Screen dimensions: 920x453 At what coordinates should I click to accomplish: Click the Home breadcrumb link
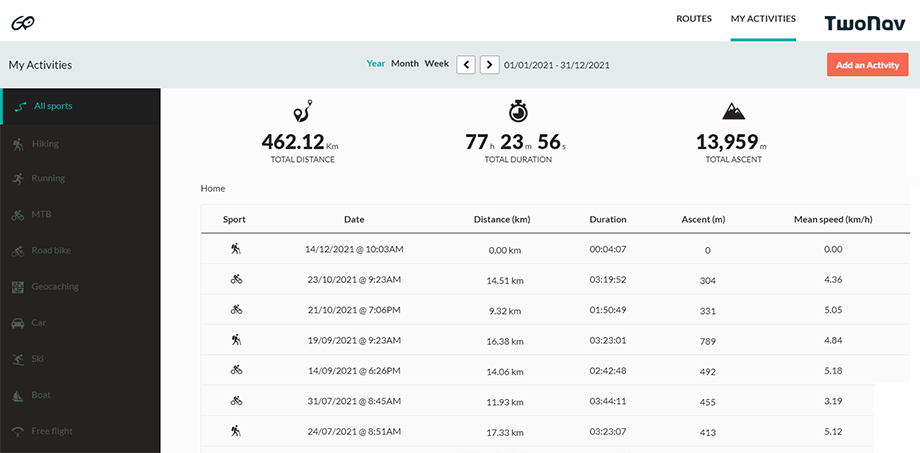pos(213,188)
